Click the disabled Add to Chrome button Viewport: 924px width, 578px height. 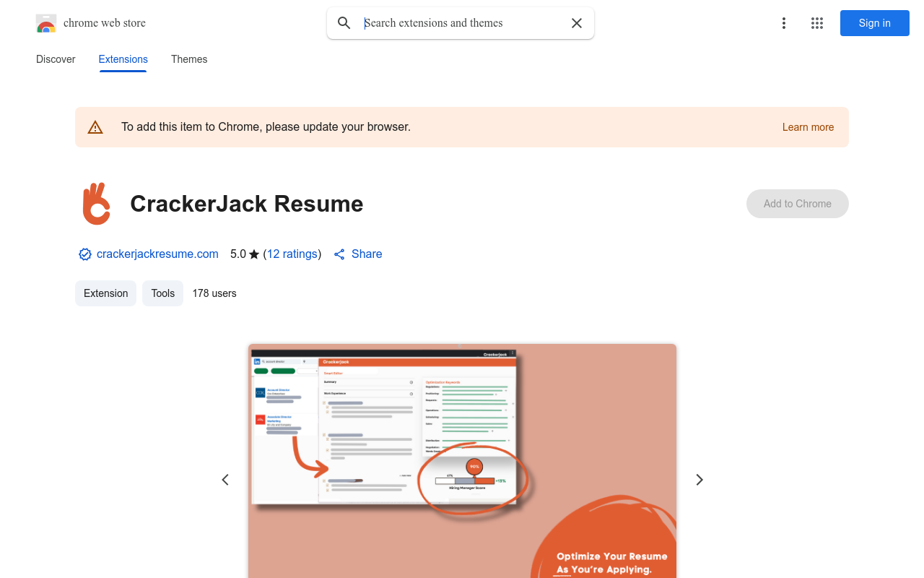(798, 204)
